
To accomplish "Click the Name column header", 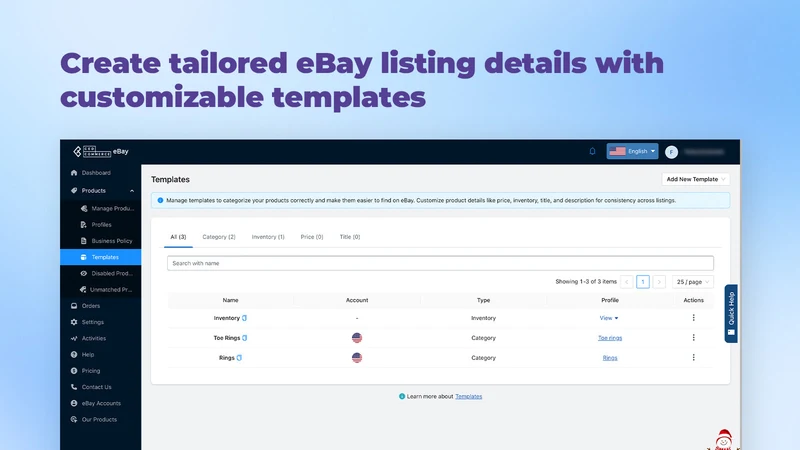I will (x=231, y=300).
